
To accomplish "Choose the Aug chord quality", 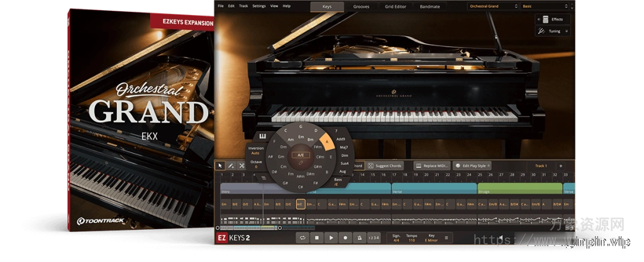I will tap(343, 171).
